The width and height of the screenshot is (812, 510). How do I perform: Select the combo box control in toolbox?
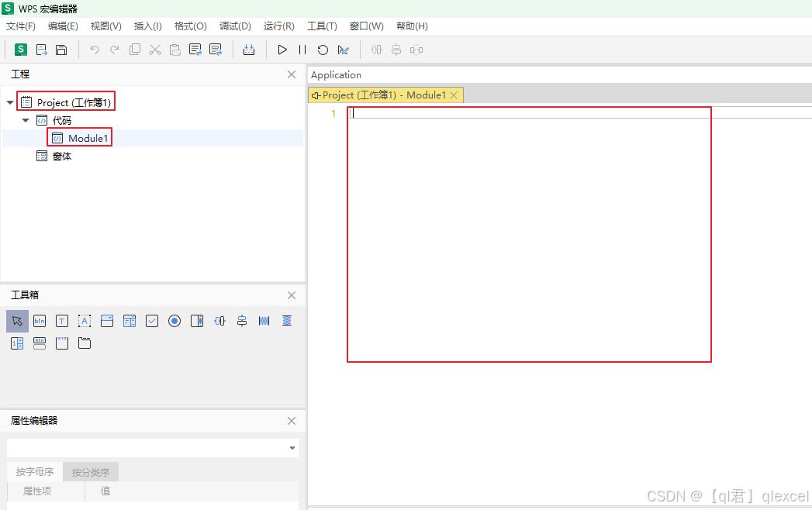107,321
